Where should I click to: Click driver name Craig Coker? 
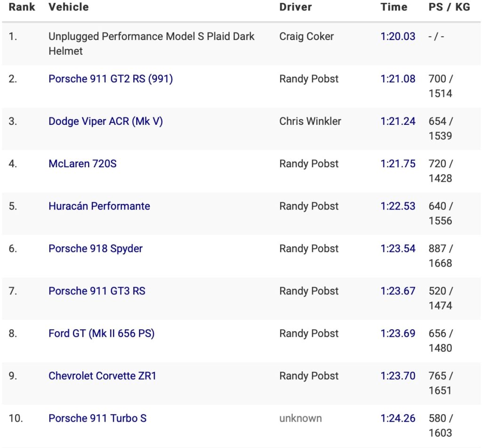(x=306, y=37)
